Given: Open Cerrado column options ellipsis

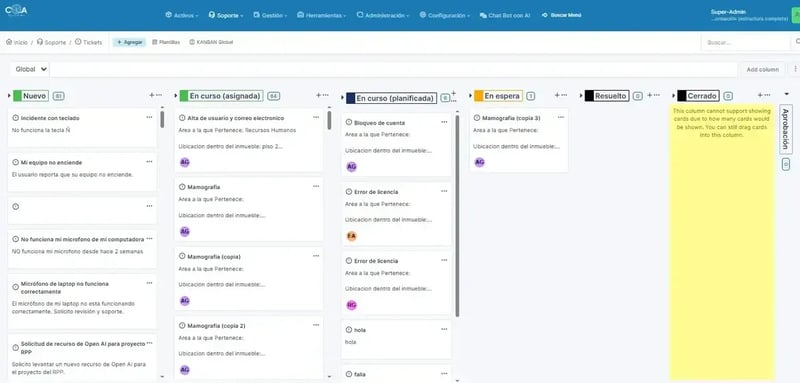Looking at the screenshot, I should [767, 95].
